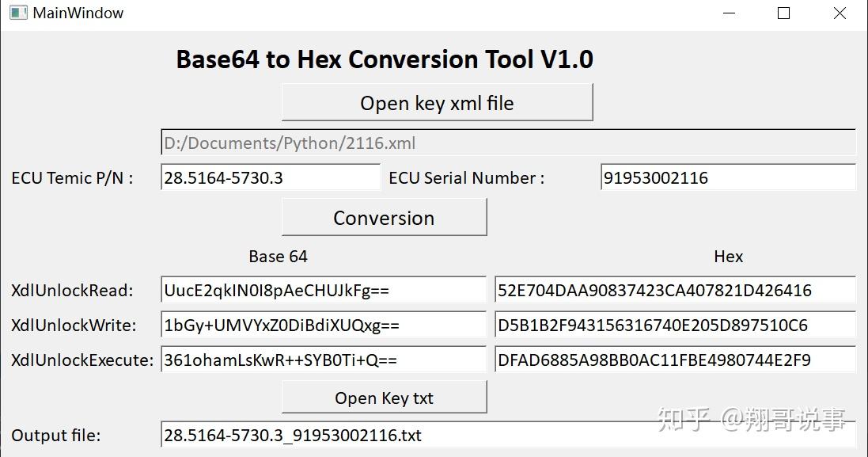Click the Base64 to Hex Conversion Tool title
This screenshot has width=868, height=457.
[385, 59]
